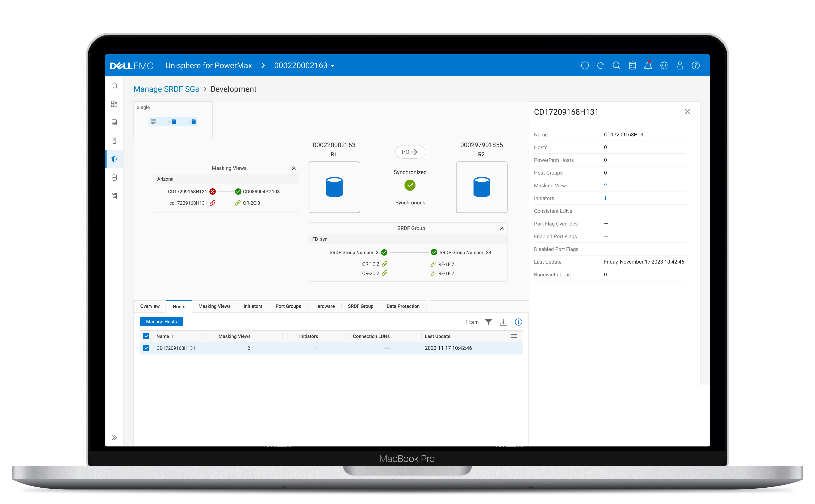The height and width of the screenshot is (504, 815).
Task: Switch to the Initiators tab
Action: pos(253,306)
